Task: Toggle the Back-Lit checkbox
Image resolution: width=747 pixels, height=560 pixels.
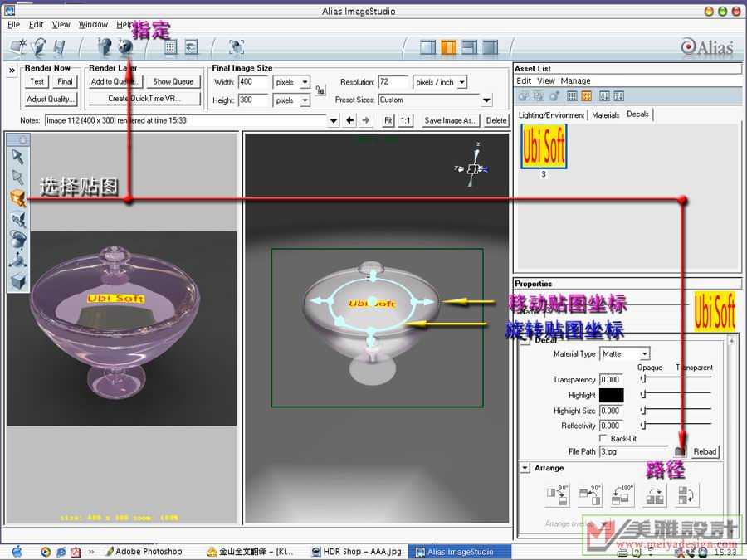Action: point(603,438)
